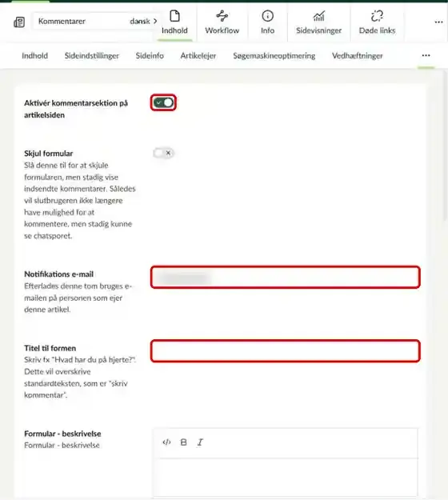This screenshot has width=448, height=500.
Task: Enable the Skjul formular toggle
Action: 163,153
